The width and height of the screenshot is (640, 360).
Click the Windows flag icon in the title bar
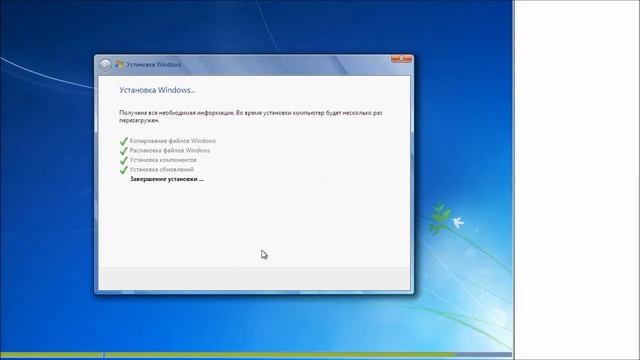coord(120,64)
